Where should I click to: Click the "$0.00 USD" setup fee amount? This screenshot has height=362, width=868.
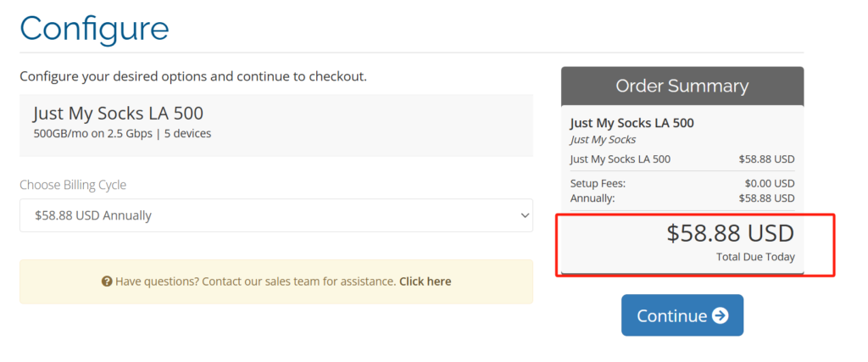click(x=769, y=183)
